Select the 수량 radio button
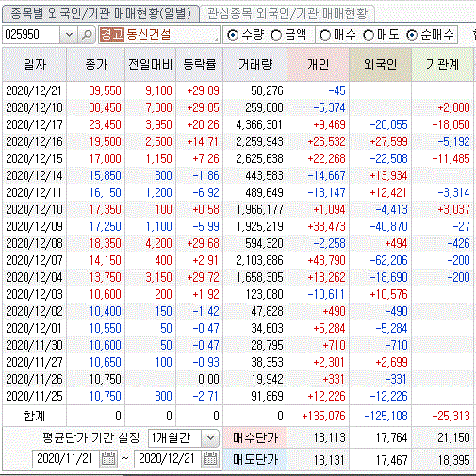Screen dimensions: 476x476 coord(233,35)
